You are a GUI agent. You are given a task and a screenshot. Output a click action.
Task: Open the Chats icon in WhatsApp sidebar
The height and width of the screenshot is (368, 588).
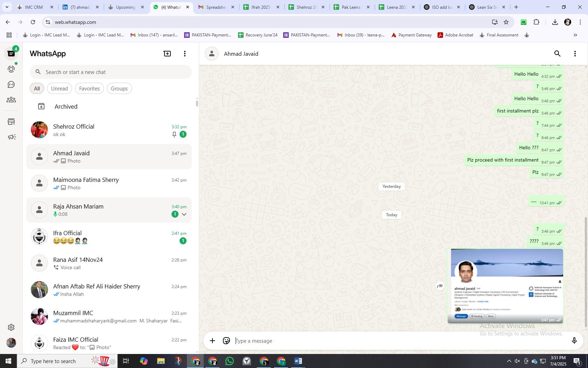click(11, 54)
